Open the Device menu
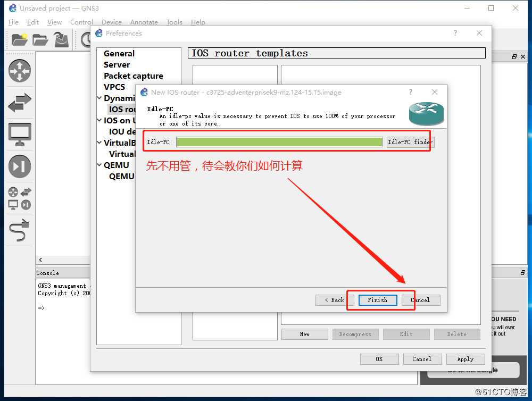The width and height of the screenshot is (532, 401). click(111, 22)
